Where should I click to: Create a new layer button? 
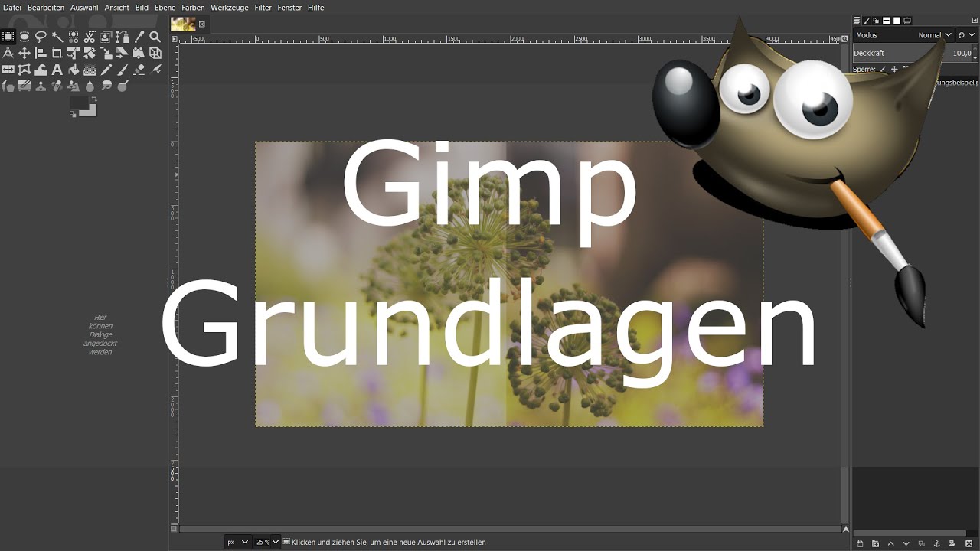click(860, 543)
